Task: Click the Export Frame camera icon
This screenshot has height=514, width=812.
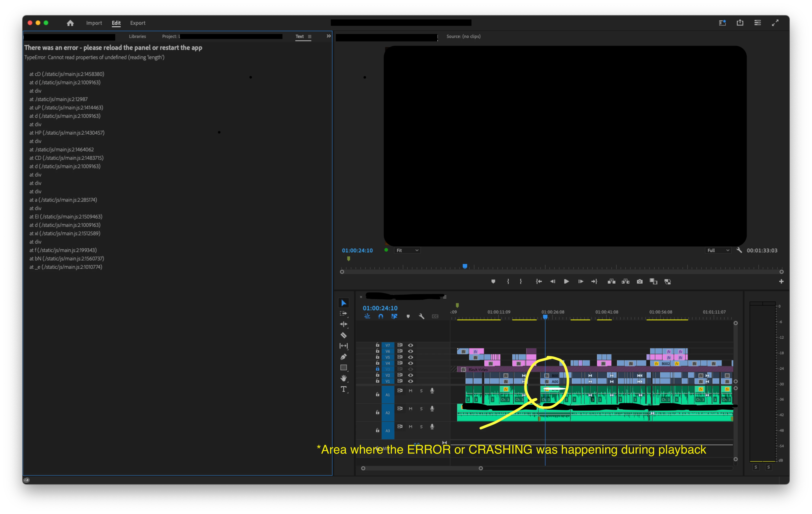Action: [639, 281]
